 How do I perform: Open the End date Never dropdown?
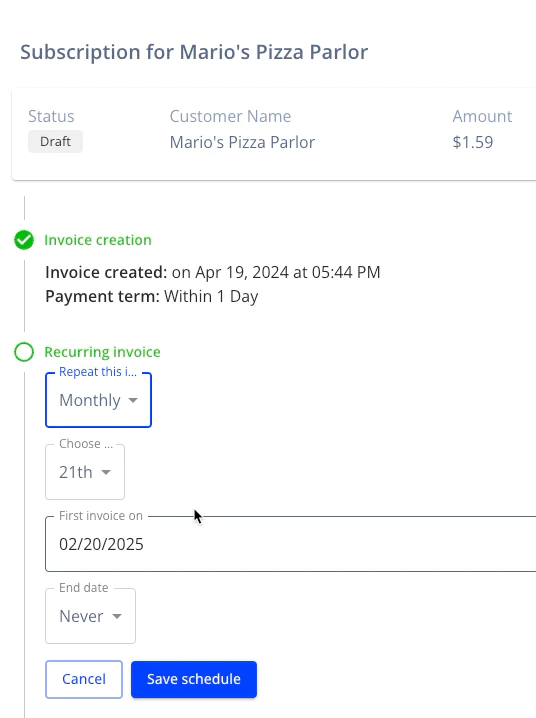(90, 616)
